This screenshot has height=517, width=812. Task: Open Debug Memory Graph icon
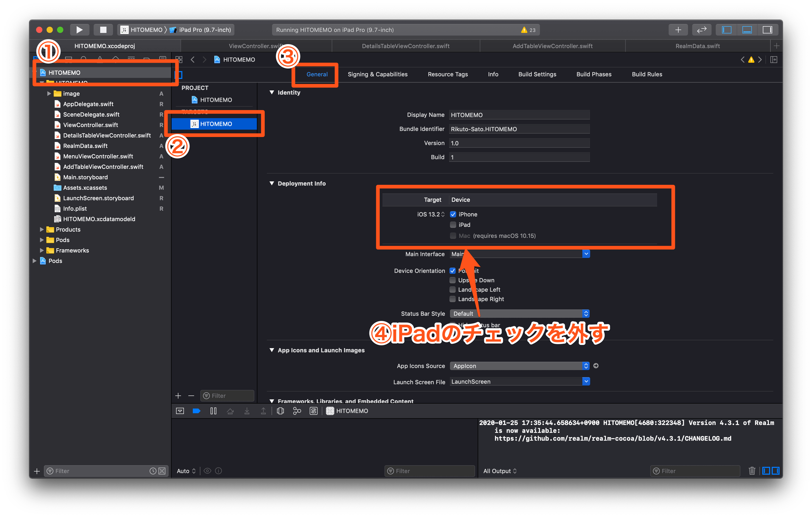[x=297, y=411]
